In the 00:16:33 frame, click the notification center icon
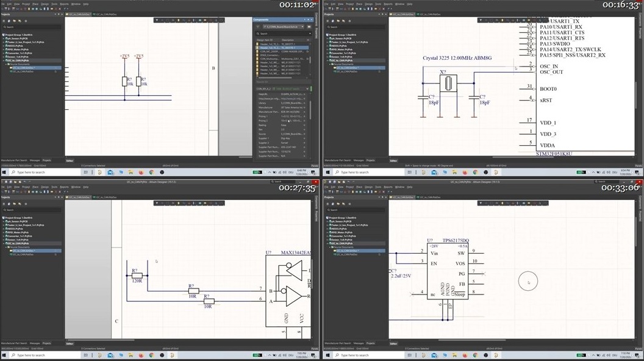Viewport: 644px width, 361px height. tap(637, 172)
